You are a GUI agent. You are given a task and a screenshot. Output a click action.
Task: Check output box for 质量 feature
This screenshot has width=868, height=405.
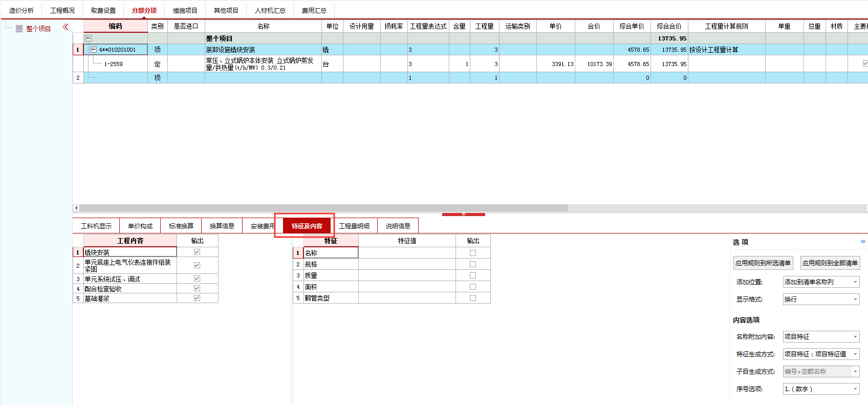pos(473,275)
